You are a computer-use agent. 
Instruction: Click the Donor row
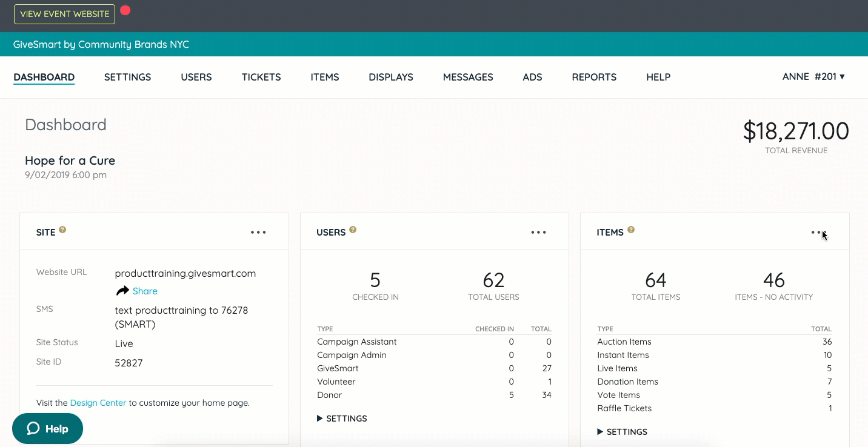tap(434, 395)
